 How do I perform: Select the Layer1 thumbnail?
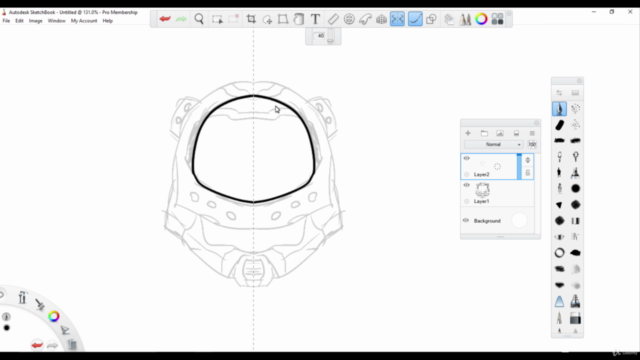coord(482,190)
